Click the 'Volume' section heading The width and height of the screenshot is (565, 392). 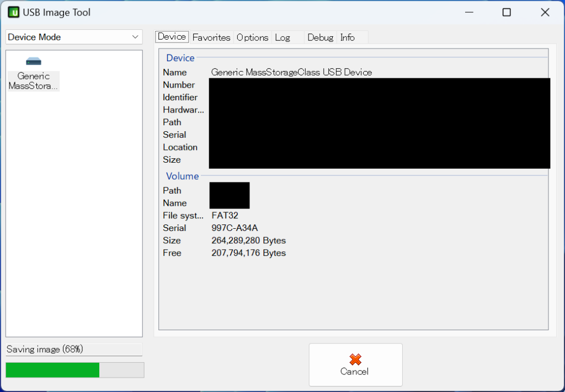182,176
